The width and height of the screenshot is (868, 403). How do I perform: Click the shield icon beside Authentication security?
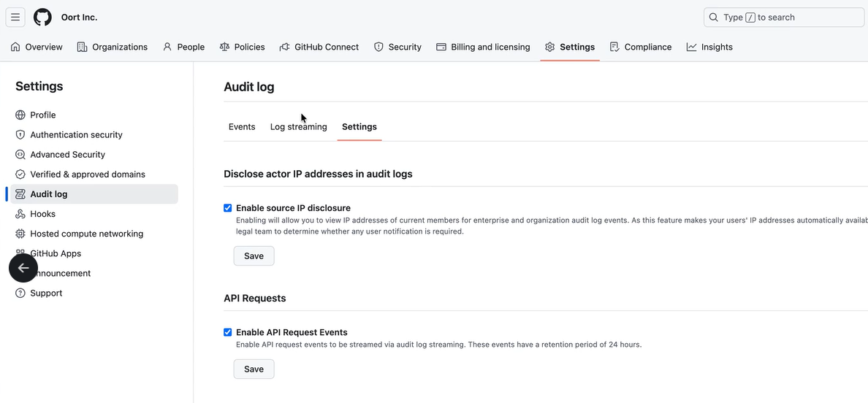click(20, 135)
